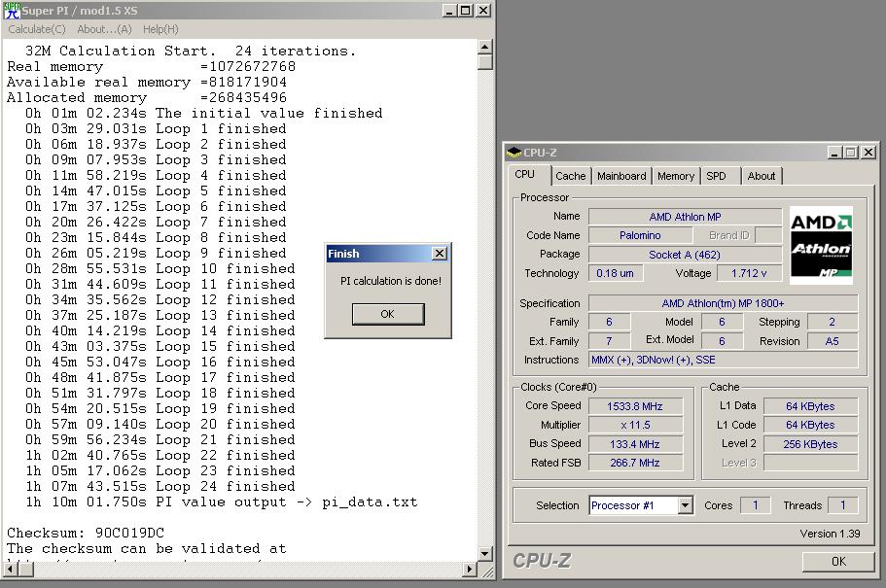
Task: Click the Package field Socket A (462)
Action: 685,255
